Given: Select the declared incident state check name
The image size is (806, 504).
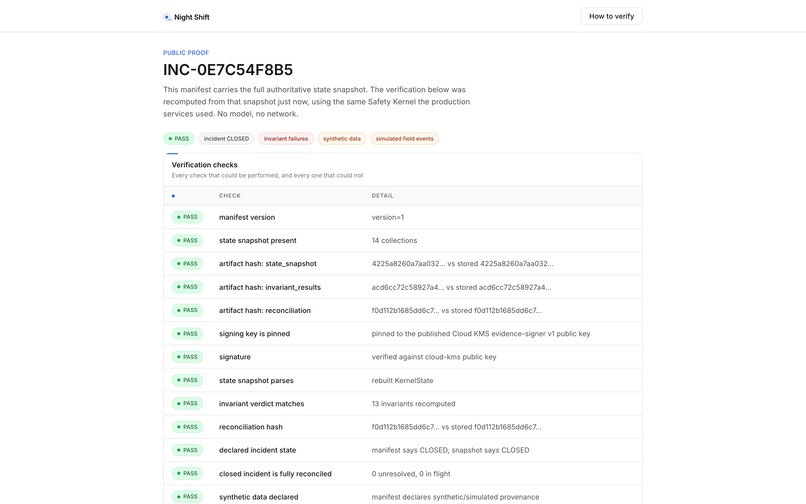Looking at the screenshot, I should [x=257, y=450].
